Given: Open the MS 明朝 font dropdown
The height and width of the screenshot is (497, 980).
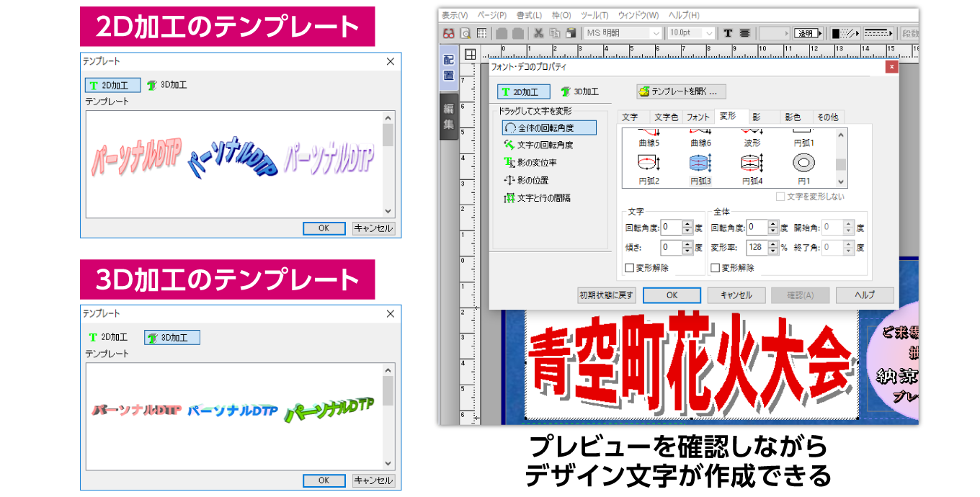Looking at the screenshot, I should click(x=655, y=32).
